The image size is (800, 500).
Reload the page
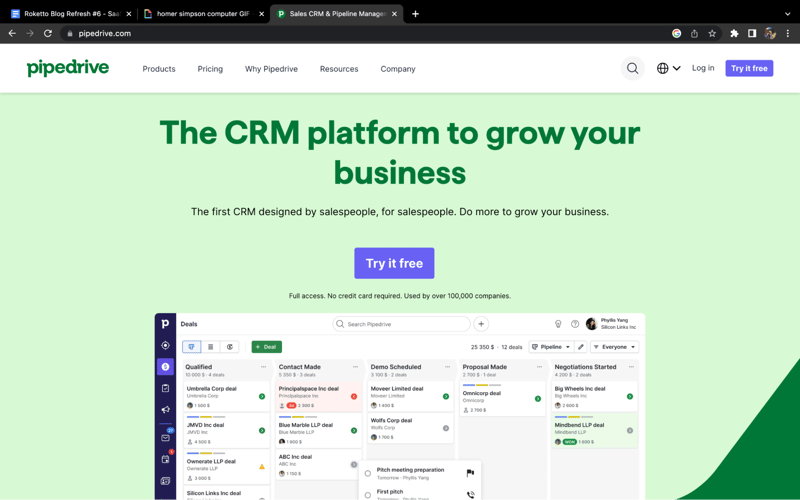[x=47, y=33]
